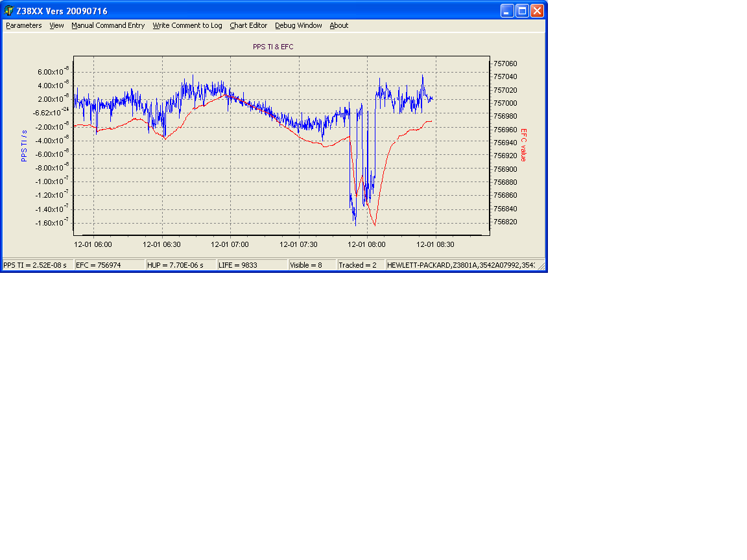Screen dimensions: 747x560
Task: Click the 756820 EFC axis value
Action: pos(506,222)
